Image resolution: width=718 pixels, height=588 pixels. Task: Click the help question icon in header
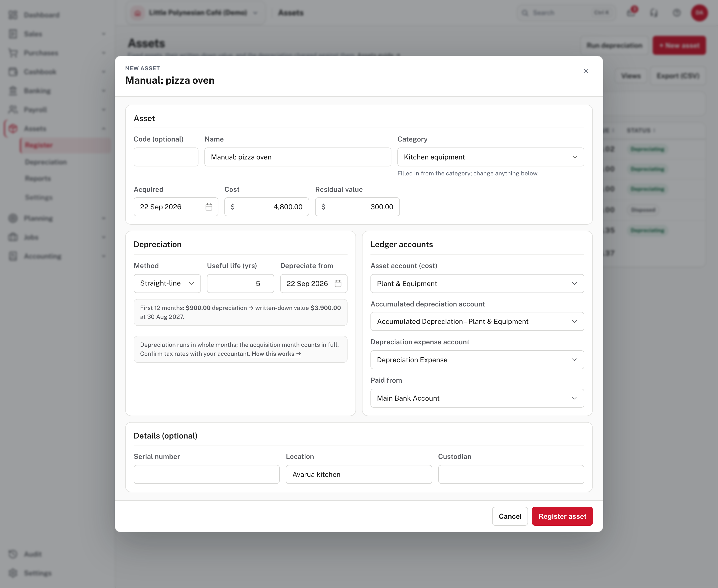tap(677, 13)
